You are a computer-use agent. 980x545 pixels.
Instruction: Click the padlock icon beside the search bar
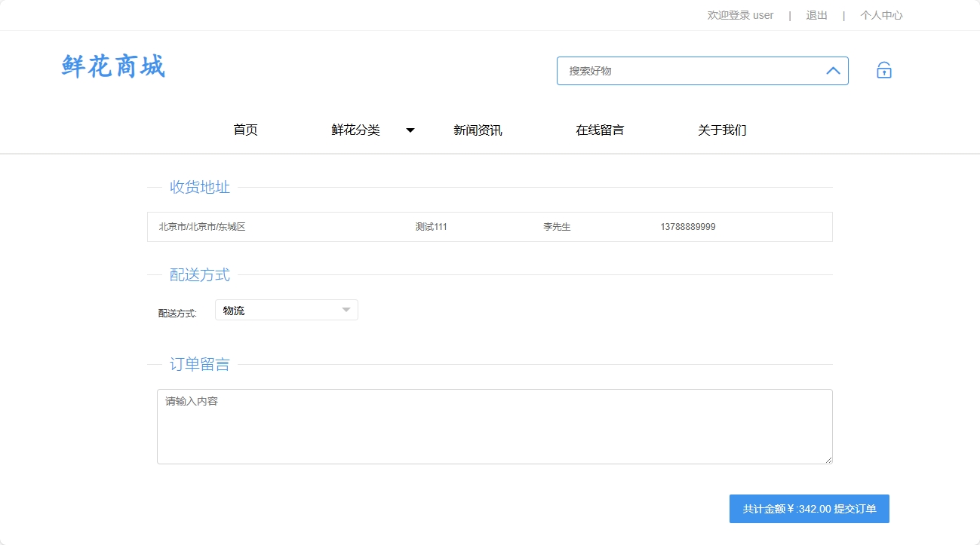(x=883, y=69)
